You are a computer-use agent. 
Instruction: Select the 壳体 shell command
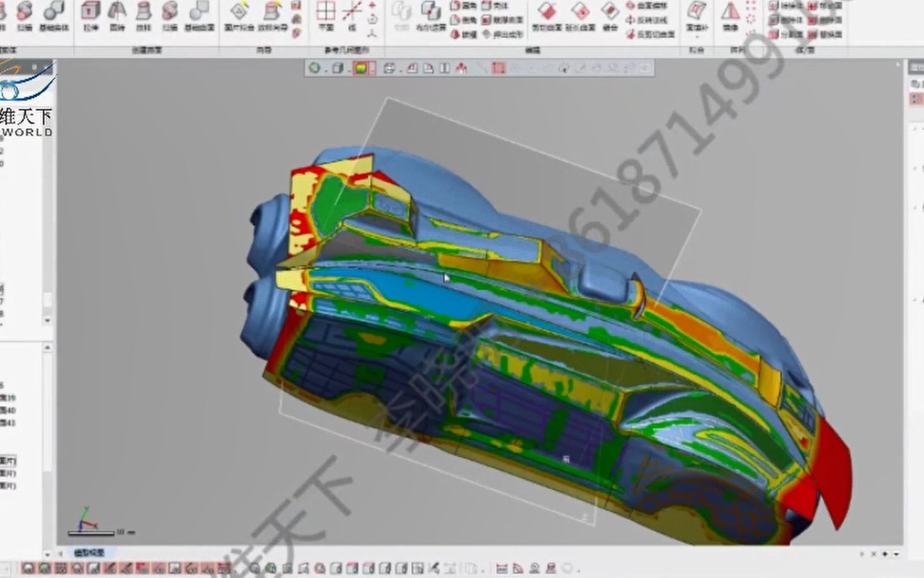(x=495, y=5)
